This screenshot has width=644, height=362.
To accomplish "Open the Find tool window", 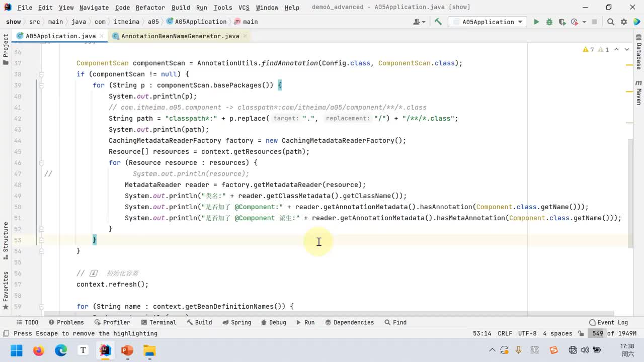I will point(395,322).
